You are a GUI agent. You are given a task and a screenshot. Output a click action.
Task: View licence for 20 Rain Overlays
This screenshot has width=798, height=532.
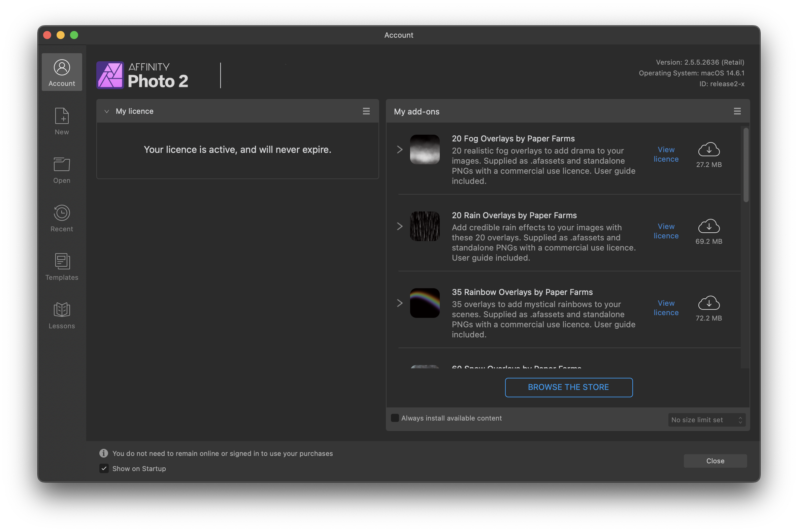(x=666, y=231)
